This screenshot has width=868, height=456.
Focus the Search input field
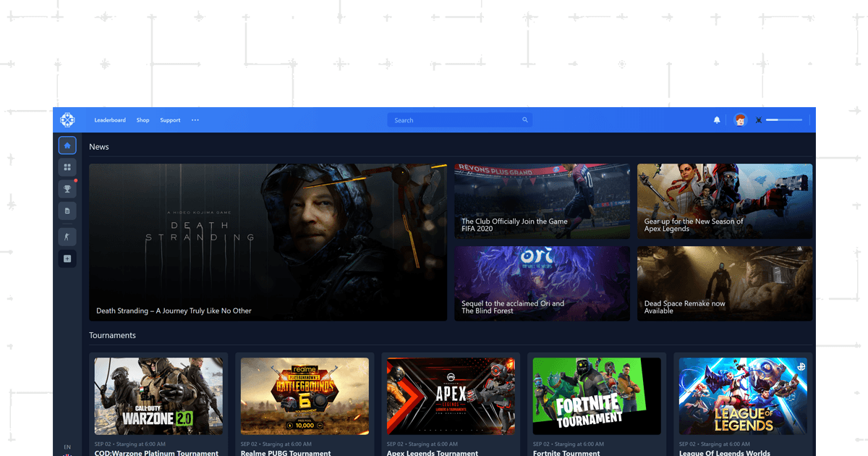click(x=456, y=120)
